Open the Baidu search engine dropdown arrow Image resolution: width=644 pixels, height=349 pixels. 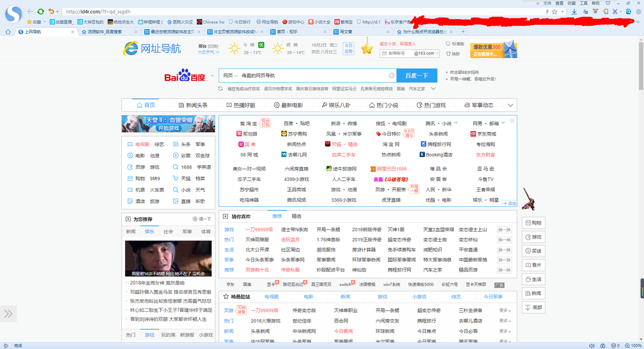point(212,76)
